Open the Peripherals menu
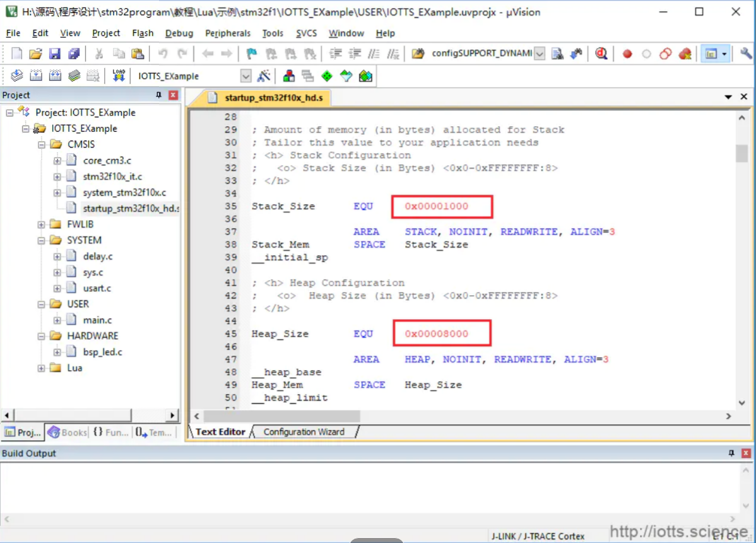This screenshot has height=543, width=756. [228, 33]
